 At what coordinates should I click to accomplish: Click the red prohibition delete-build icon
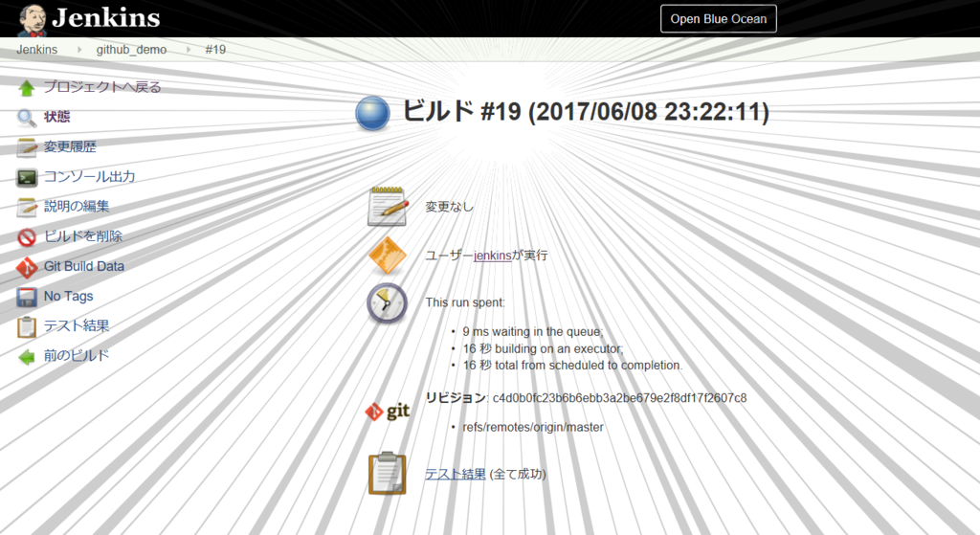(26, 237)
